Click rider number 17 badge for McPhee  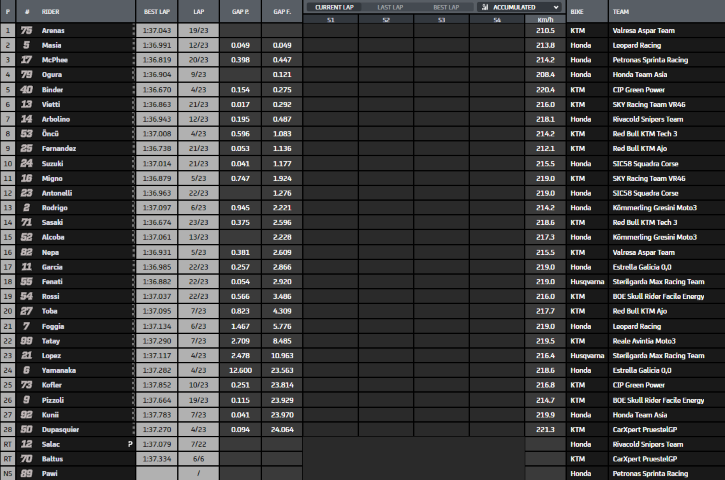26,60
